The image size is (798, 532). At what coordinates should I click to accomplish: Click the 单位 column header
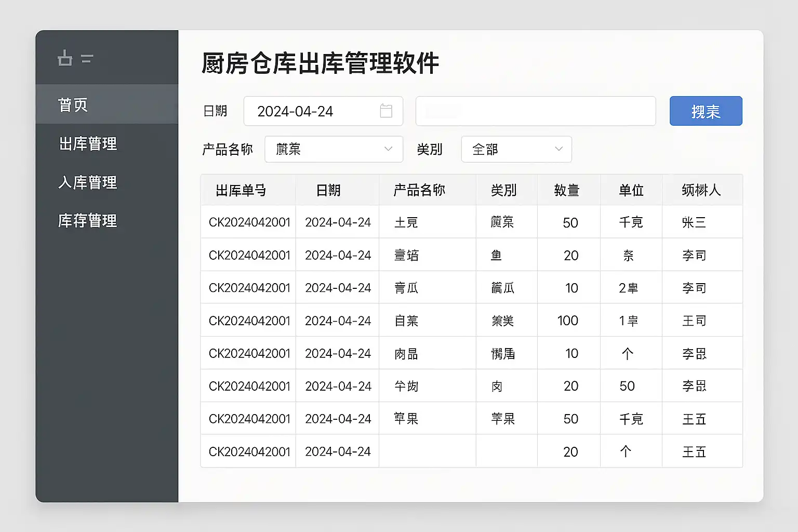[631, 190]
